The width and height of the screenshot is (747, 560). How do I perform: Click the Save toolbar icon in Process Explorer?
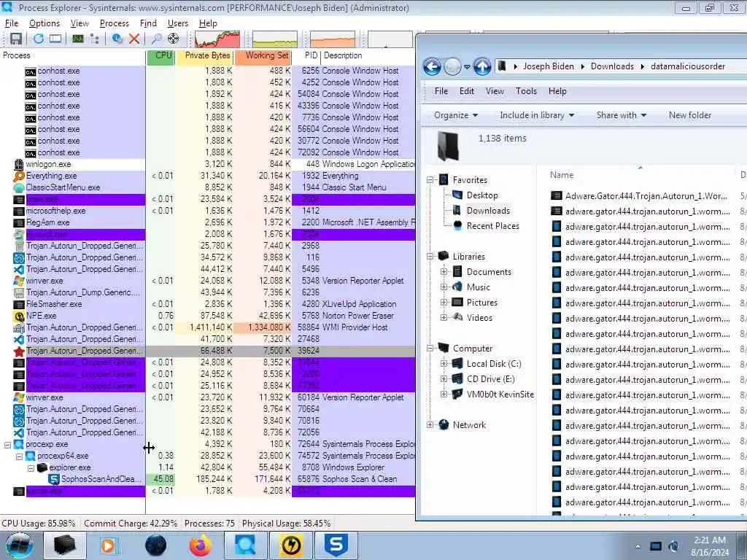tap(16, 39)
